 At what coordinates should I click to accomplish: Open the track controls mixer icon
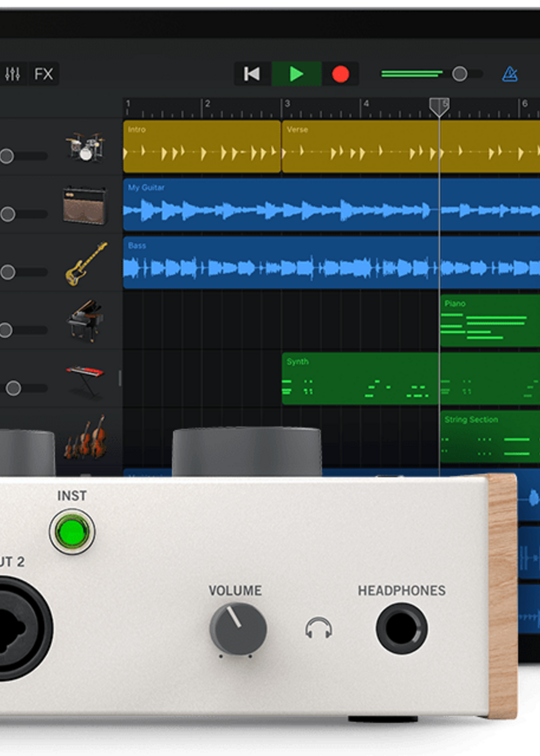13,74
